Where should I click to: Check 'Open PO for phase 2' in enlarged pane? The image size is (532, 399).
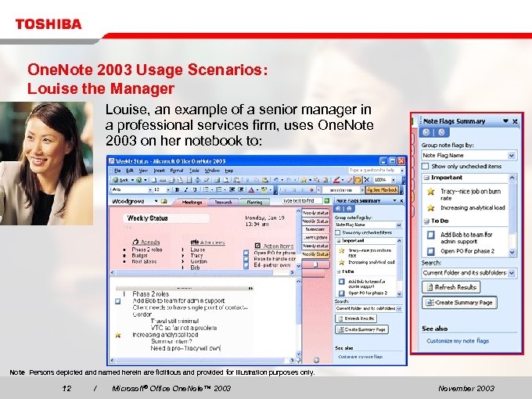coord(430,251)
